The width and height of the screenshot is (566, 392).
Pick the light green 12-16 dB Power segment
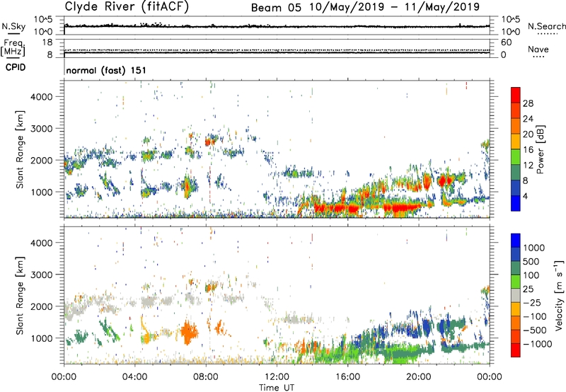click(x=516, y=157)
